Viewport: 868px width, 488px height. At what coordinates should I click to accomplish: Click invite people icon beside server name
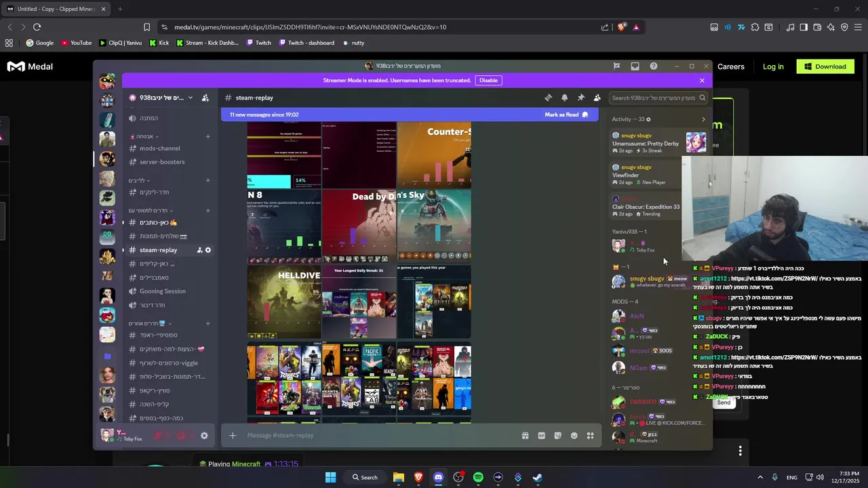point(205,98)
